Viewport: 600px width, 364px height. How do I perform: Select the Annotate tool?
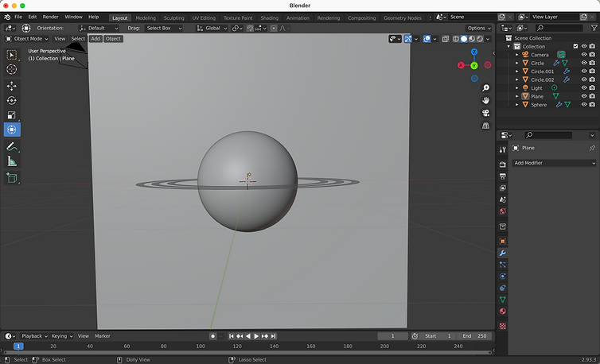[12, 146]
